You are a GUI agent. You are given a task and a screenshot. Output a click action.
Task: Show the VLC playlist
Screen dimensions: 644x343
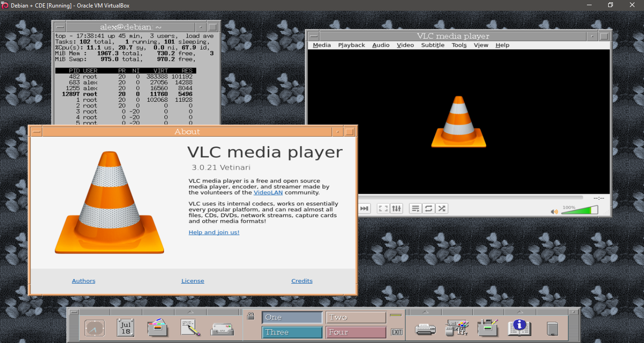pos(415,208)
